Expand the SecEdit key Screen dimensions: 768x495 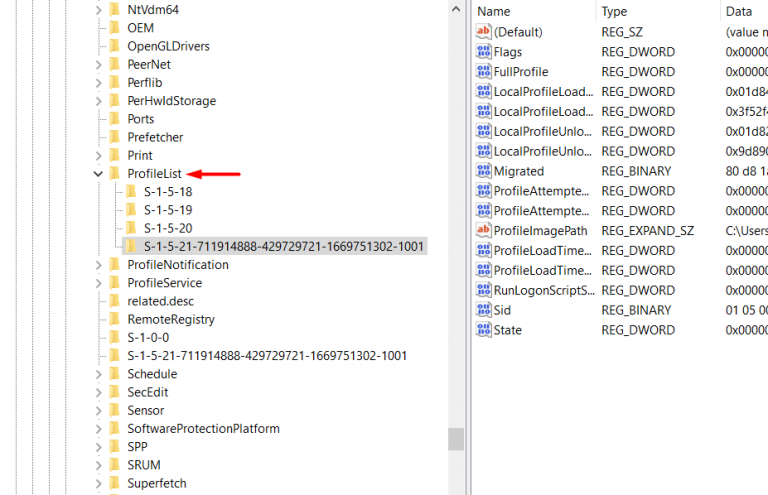click(98, 392)
